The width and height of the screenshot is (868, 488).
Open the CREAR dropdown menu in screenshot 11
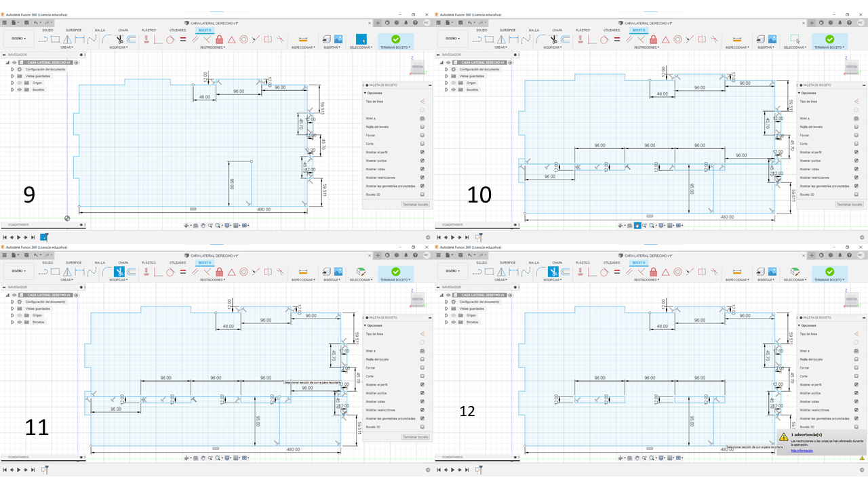[67, 280]
